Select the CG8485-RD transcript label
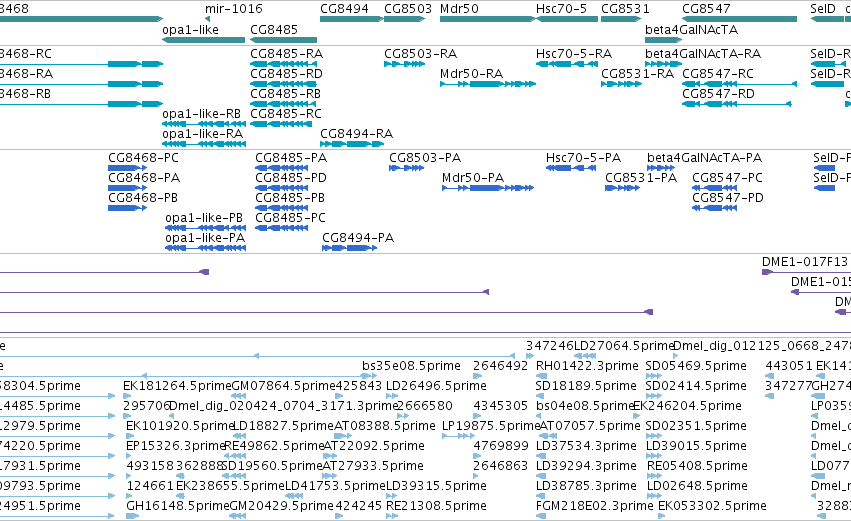This screenshot has width=851, height=521. coord(287,74)
